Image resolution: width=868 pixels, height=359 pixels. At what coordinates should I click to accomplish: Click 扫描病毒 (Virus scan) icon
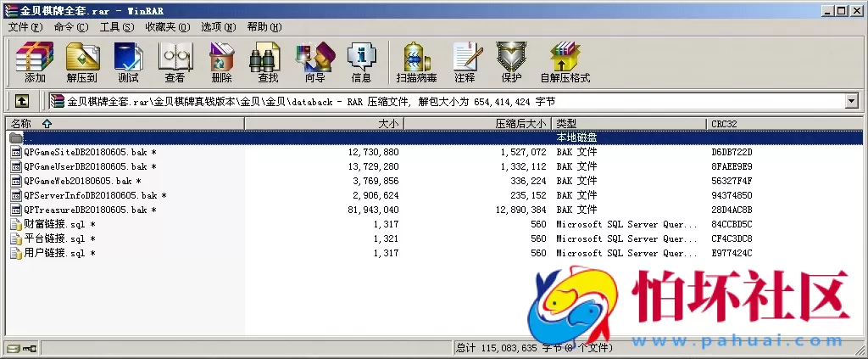click(416, 62)
